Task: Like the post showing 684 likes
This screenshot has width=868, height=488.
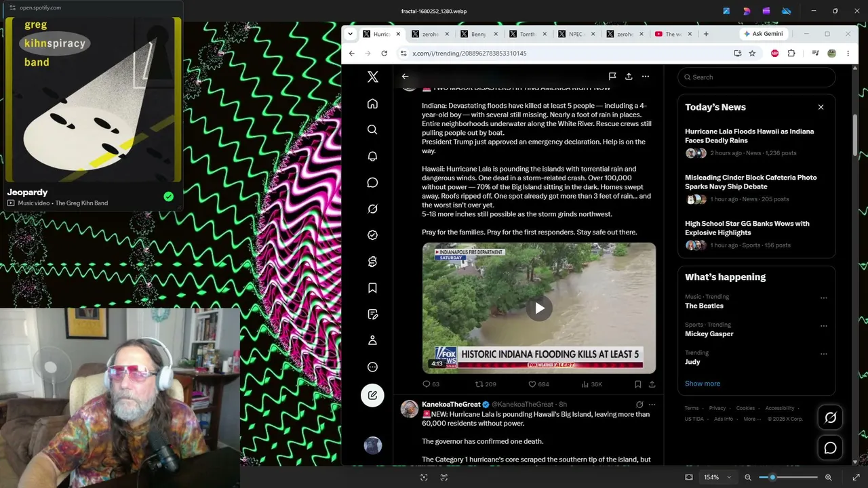Action: 538,384
